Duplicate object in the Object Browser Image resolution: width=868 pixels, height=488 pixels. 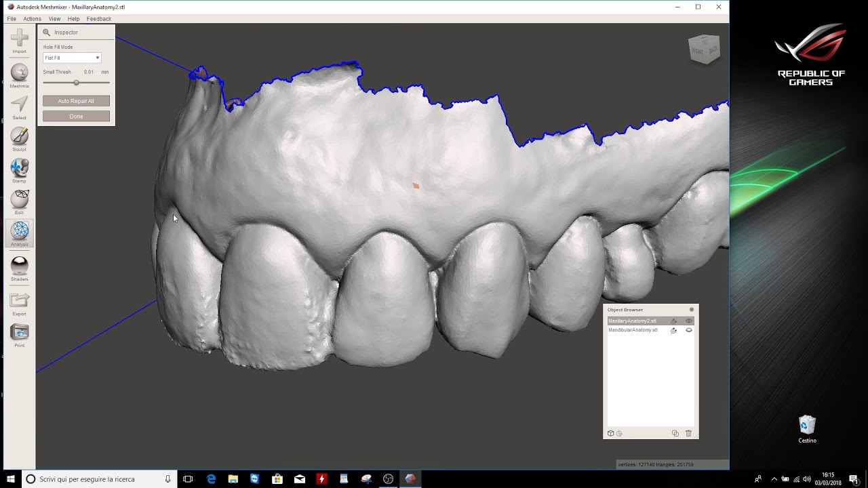coord(675,433)
